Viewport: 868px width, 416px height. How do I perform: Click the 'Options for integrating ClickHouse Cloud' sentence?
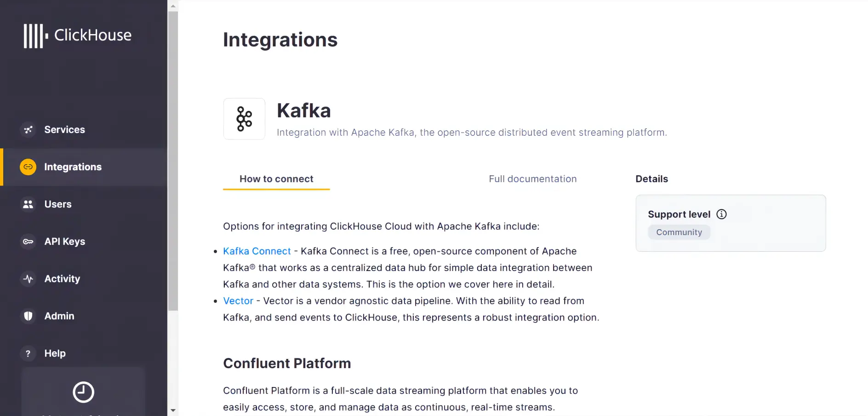[x=381, y=226]
